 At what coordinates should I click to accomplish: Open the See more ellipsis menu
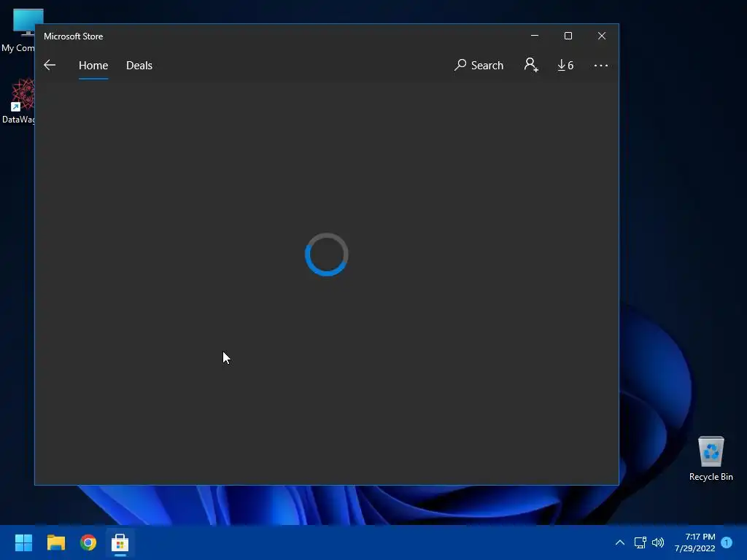click(x=601, y=65)
